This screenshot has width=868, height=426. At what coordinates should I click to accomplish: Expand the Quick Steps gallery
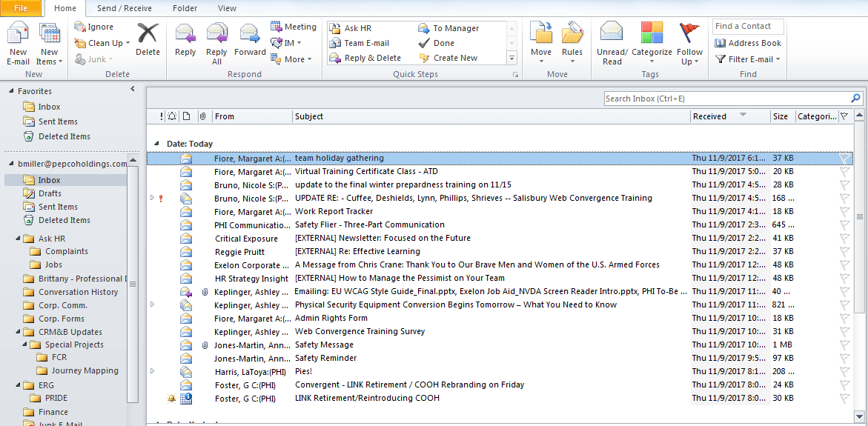coord(512,58)
